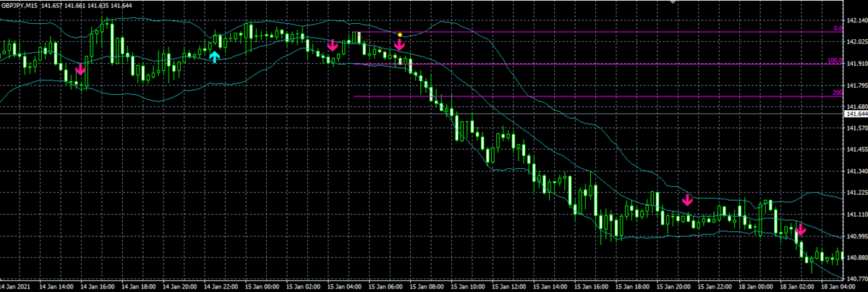Click time label 18 Jan 00:00
The height and width of the screenshot is (292, 868).
pyautogui.click(x=757, y=287)
